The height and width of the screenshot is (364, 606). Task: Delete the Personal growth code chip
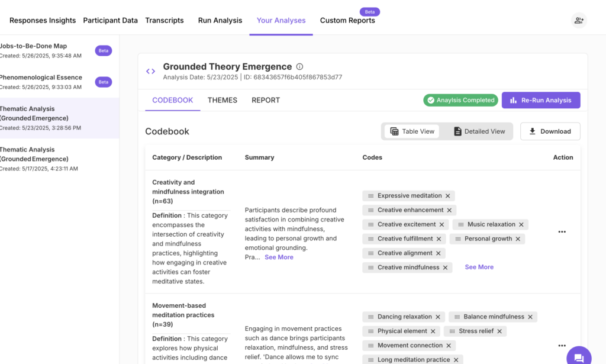coord(518,239)
